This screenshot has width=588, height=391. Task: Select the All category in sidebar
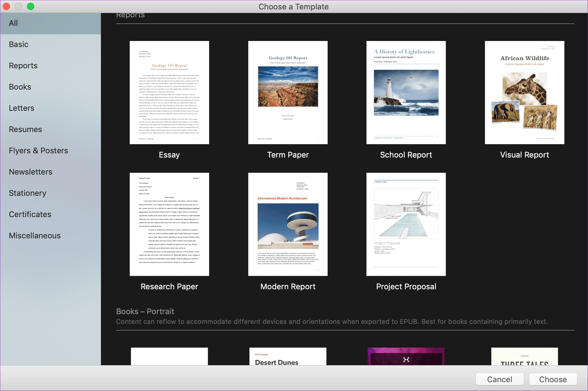click(x=50, y=23)
